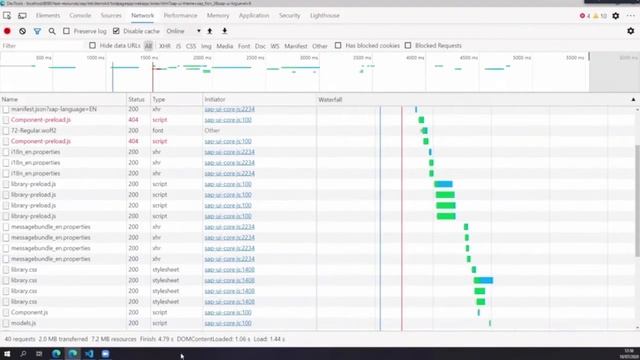Clear the network log

22,31
